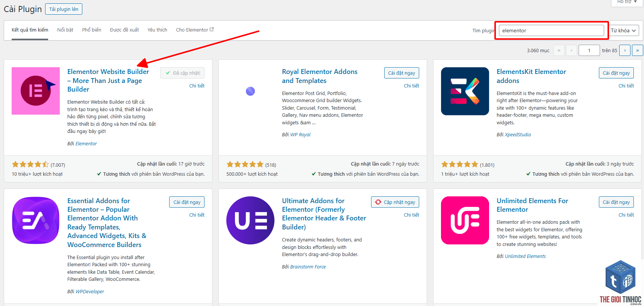Open the Elementor author link

(86, 143)
